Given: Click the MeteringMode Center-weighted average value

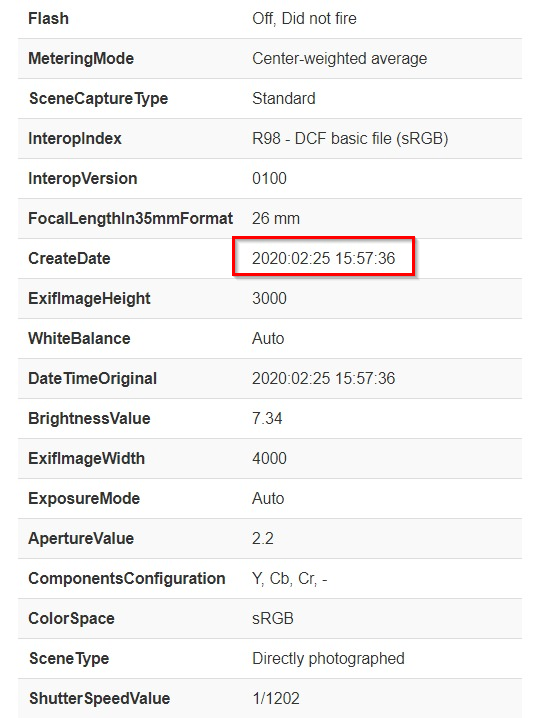Looking at the screenshot, I should click(x=339, y=59).
